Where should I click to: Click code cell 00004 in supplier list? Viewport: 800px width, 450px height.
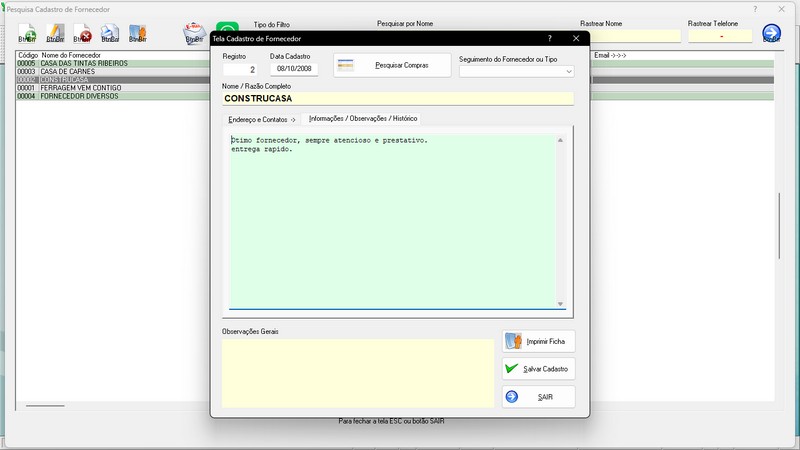point(27,96)
